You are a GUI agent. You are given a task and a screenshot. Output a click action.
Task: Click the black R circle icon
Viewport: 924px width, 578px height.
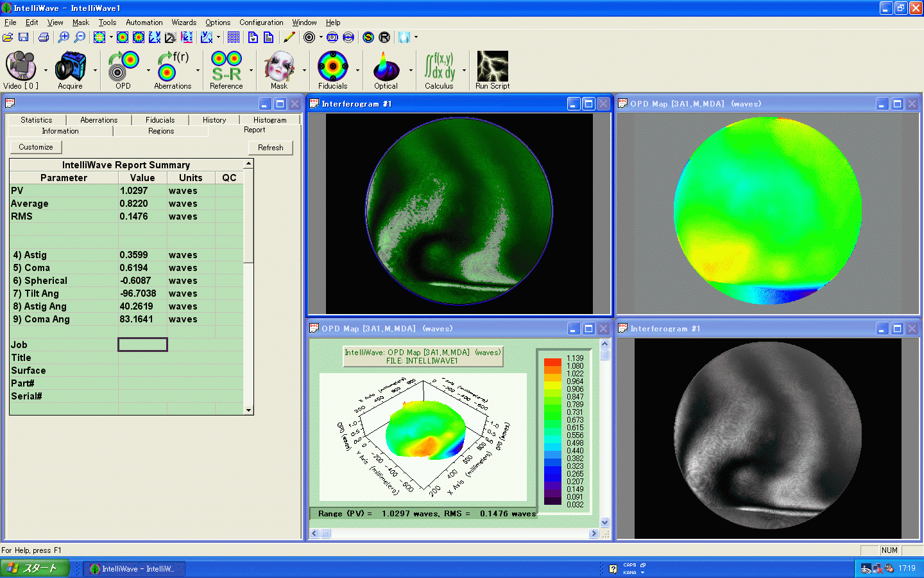384,37
